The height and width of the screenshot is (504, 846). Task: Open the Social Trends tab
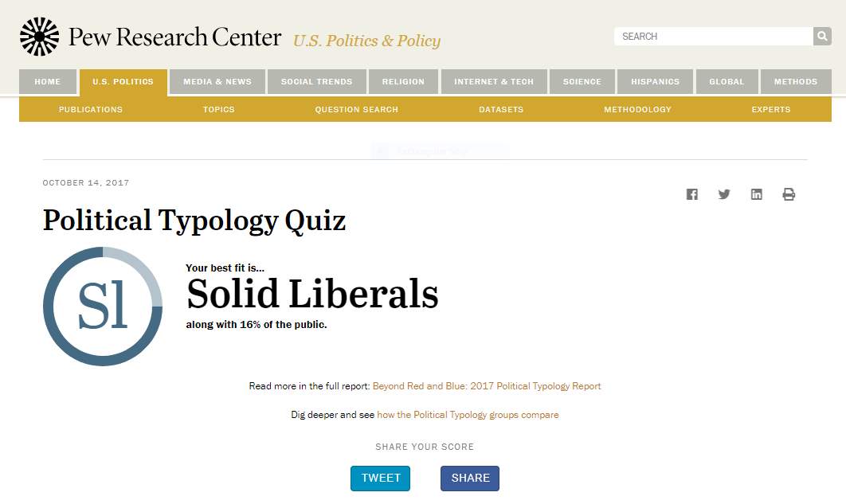[317, 81]
